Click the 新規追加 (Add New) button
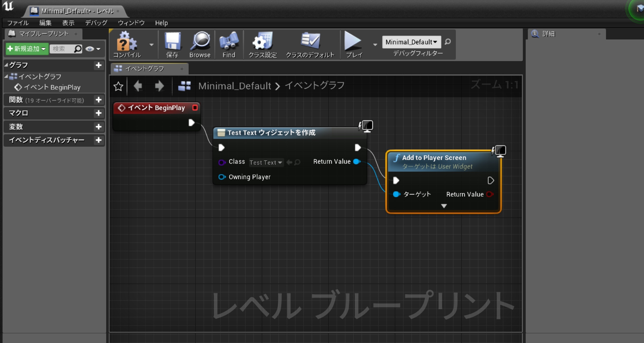The width and height of the screenshot is (644, 343). [x=27, y=48]
